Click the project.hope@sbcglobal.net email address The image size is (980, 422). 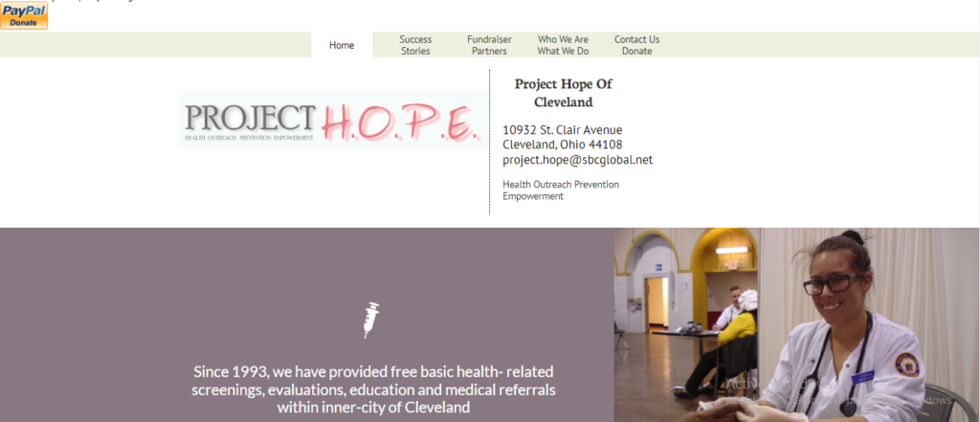pyautogui.click(x=577, y=160)
